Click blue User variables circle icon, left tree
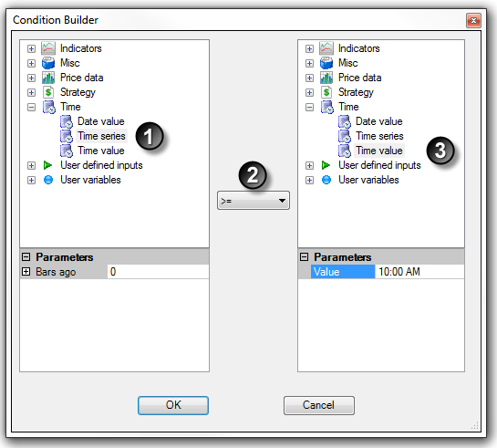 [48, 180]
